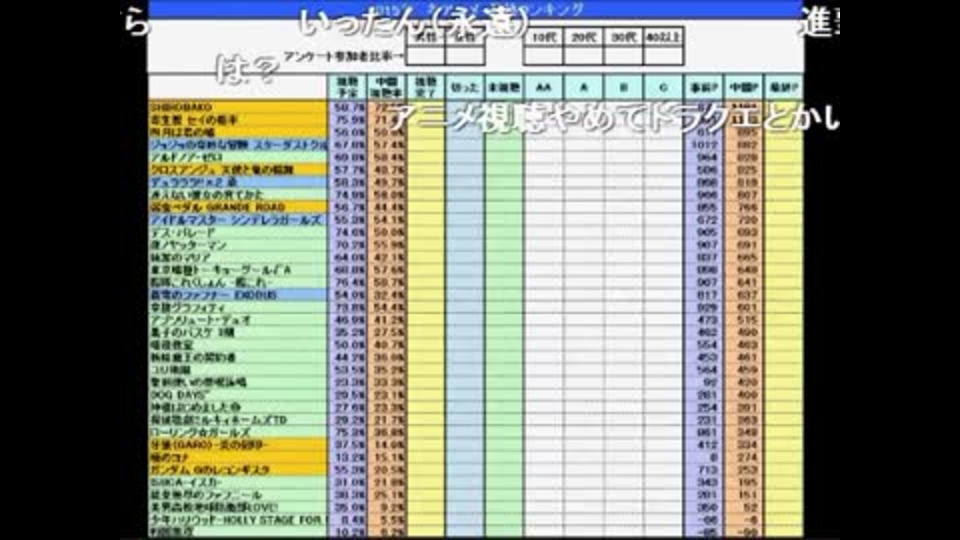960x540 pixels.
Task: Click the single A rating column header
Action: coord(583,88)
